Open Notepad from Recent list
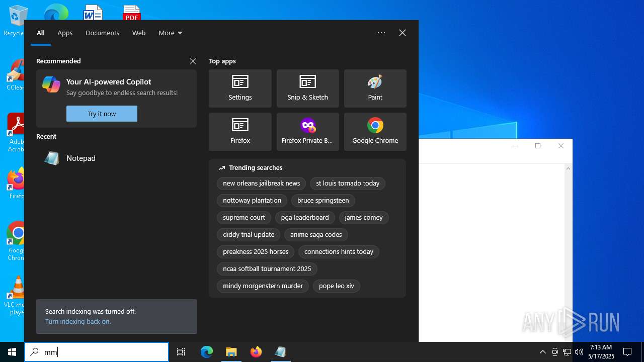The height and width of the screenshot is (362, 644). tap(116, 158)
